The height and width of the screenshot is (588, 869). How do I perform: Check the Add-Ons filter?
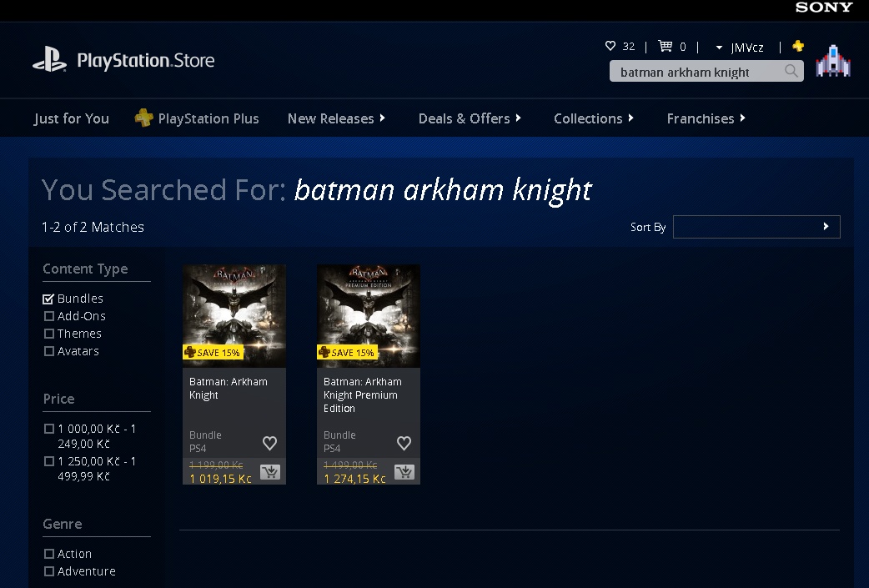point(48,316)
